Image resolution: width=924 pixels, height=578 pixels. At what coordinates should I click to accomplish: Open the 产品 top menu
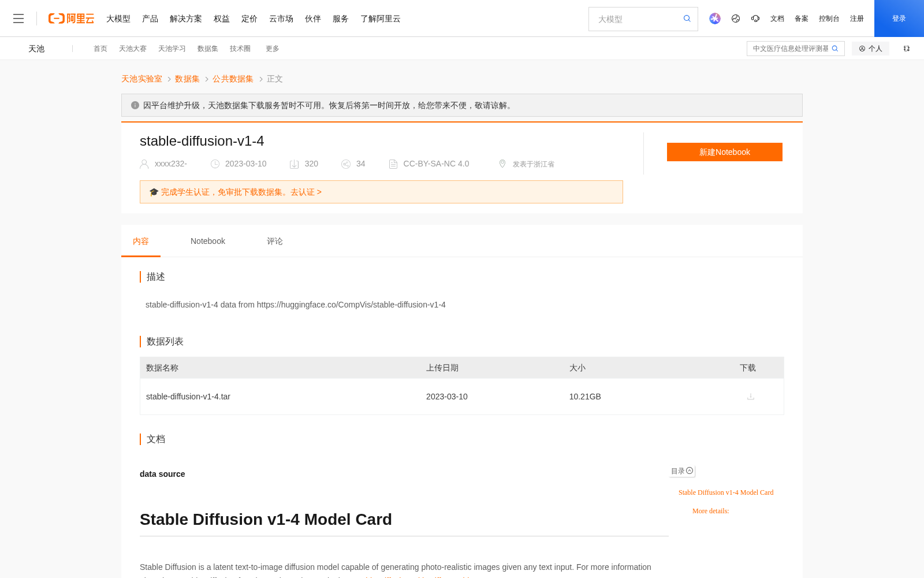pos(150,18)
